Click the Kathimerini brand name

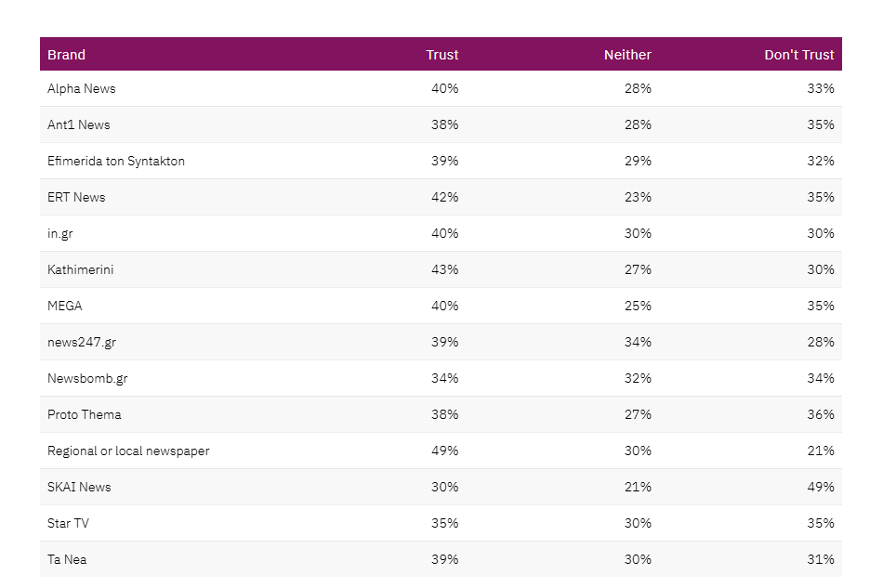point(81,270)
